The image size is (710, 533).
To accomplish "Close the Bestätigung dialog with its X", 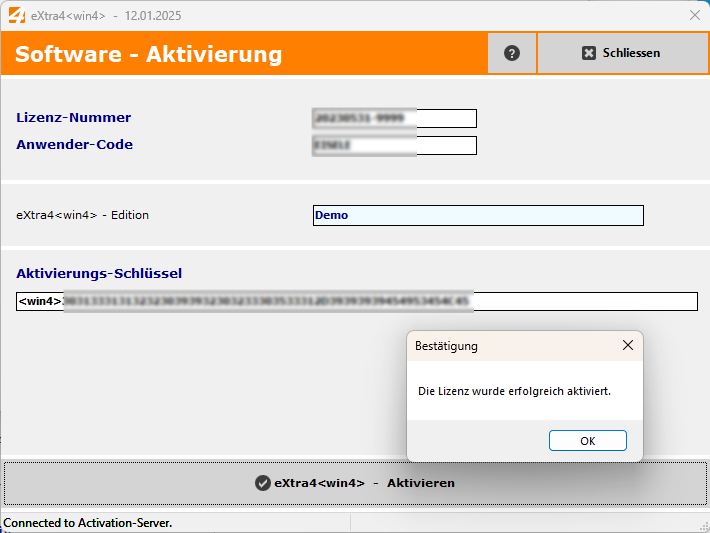I will (x=628, y=346).
